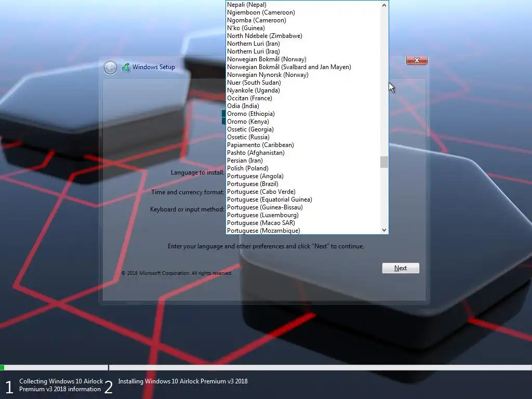Pick Northern Luri (Iraq)
This screenshot has height=399, width=532.
pyautogui.click(x=303, y=51)
